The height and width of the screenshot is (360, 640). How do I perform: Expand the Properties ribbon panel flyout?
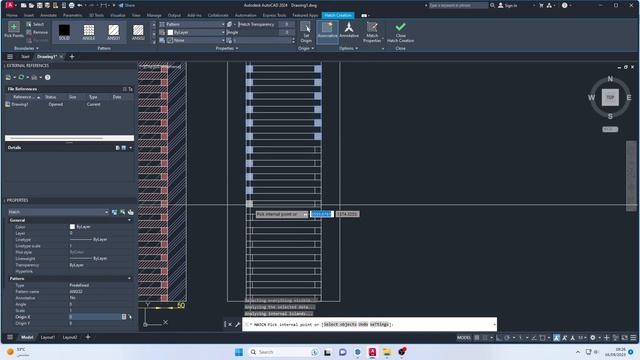tap(227, 48)
